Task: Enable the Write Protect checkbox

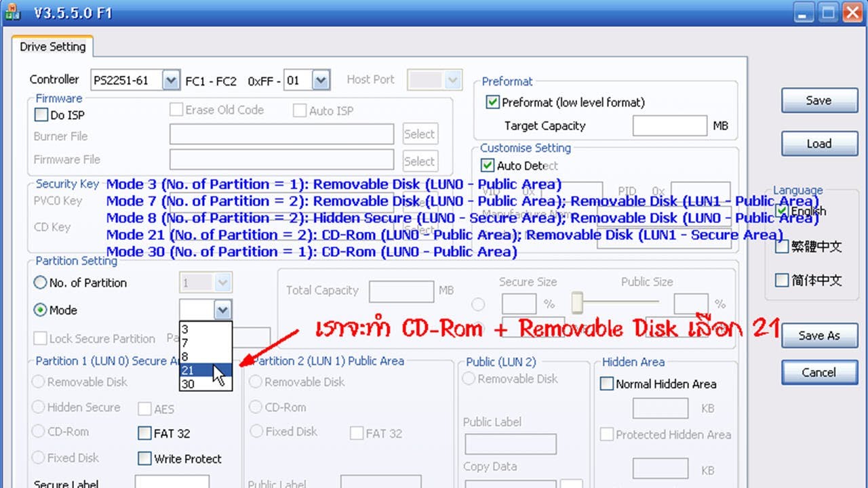Action: pos(144,459)
